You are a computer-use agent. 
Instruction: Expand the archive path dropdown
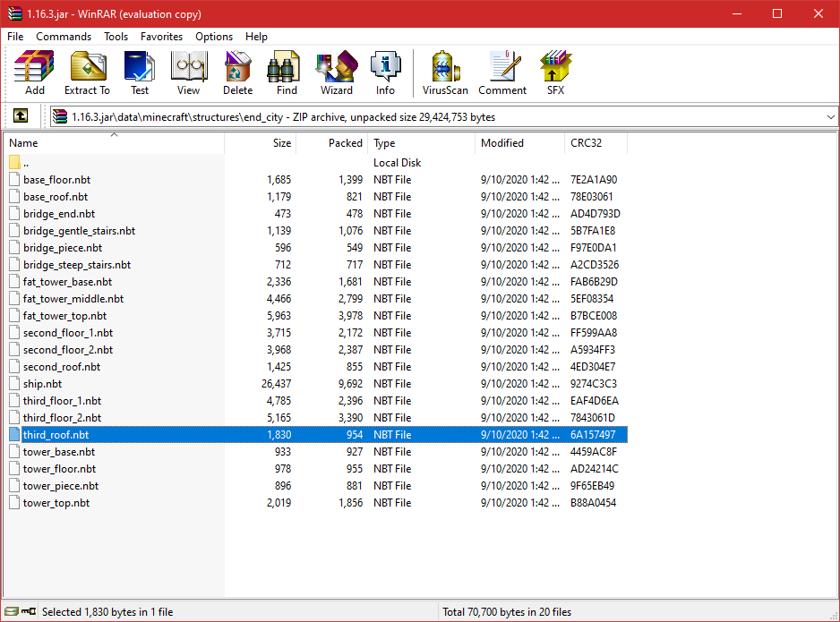tap(830, 116)
